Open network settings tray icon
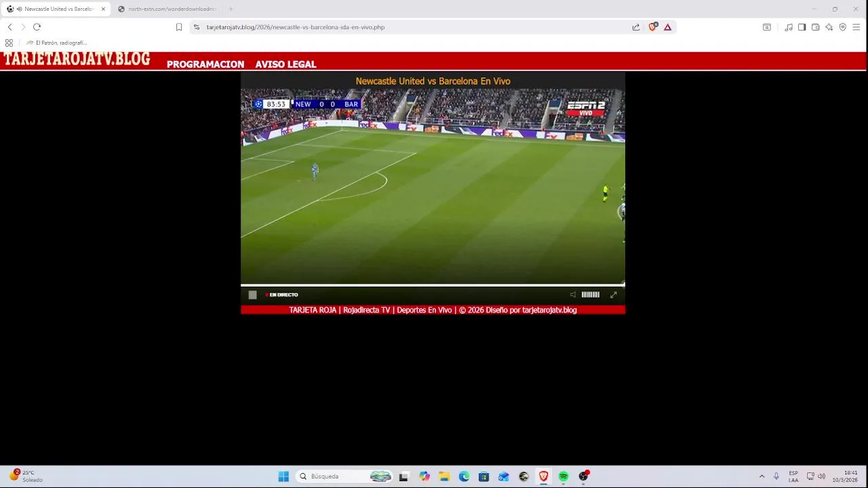This screenshot has width=868, height=488. [x=810, y=476]
